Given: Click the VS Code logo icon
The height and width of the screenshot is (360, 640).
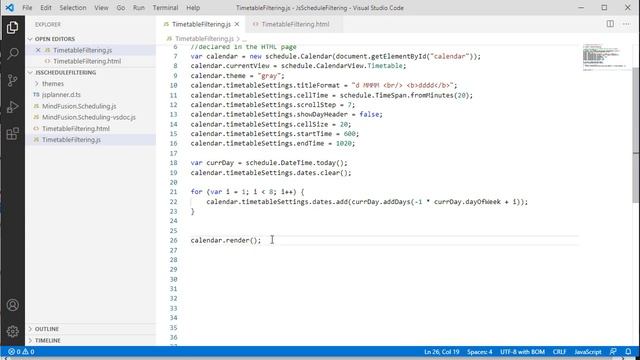Looking at the screenshot, I should pos(10,7).
